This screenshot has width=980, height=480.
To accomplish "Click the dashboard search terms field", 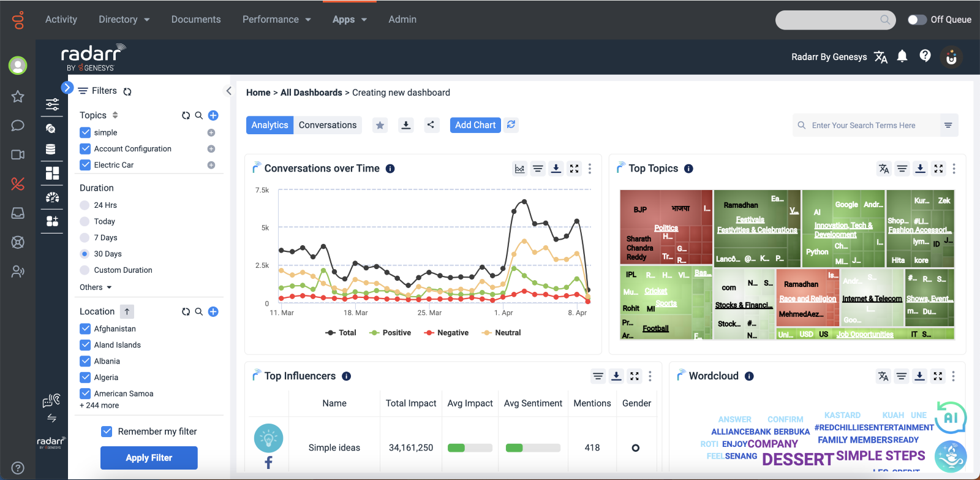I will (x=867, y=126).
